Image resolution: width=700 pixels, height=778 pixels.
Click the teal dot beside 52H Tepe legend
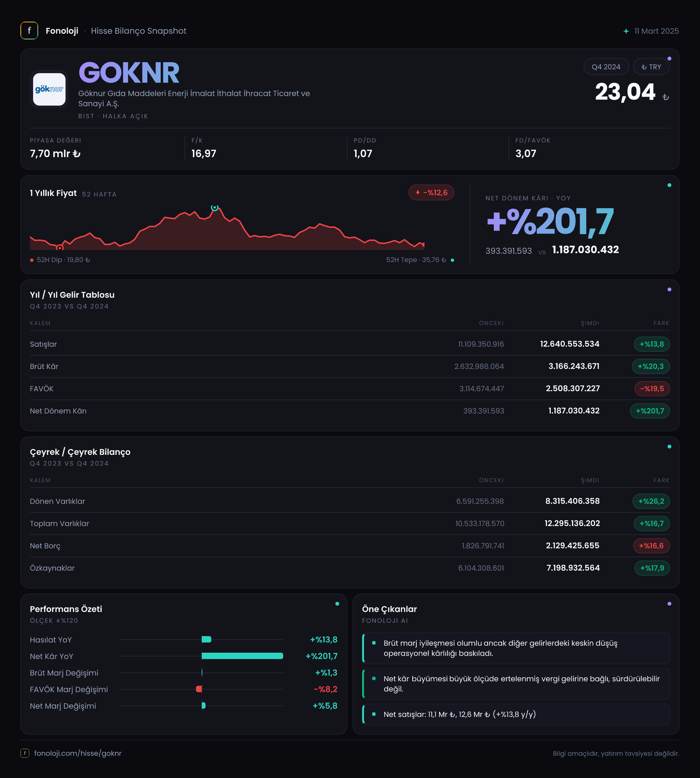(452, 260)
